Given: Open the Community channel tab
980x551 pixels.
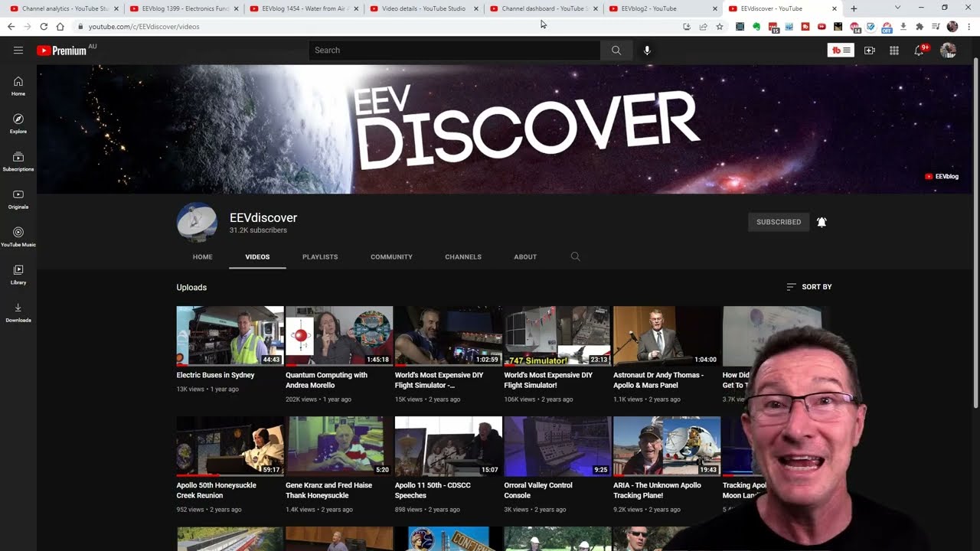Looking at the screenshot, I should click(x=391, y=257).
